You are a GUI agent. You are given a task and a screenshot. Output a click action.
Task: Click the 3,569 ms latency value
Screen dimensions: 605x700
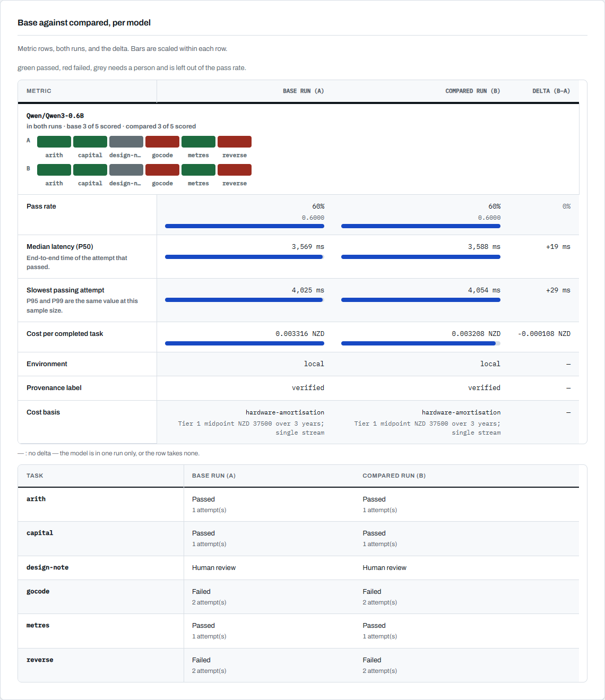pos(308,247)
